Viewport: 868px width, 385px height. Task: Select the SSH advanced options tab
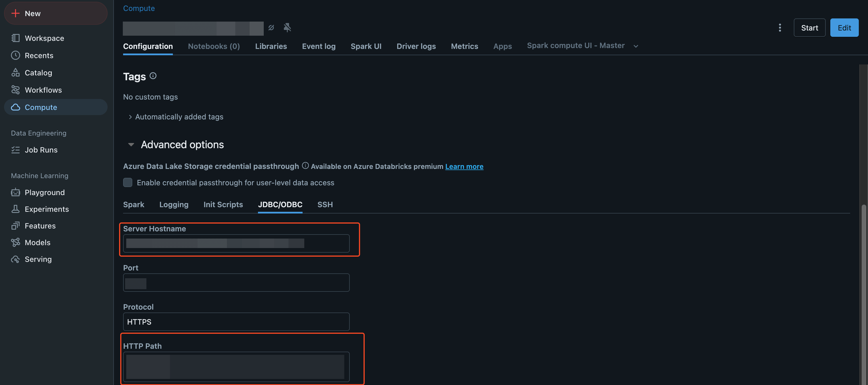pyautogui.click(x=325, y=204)
